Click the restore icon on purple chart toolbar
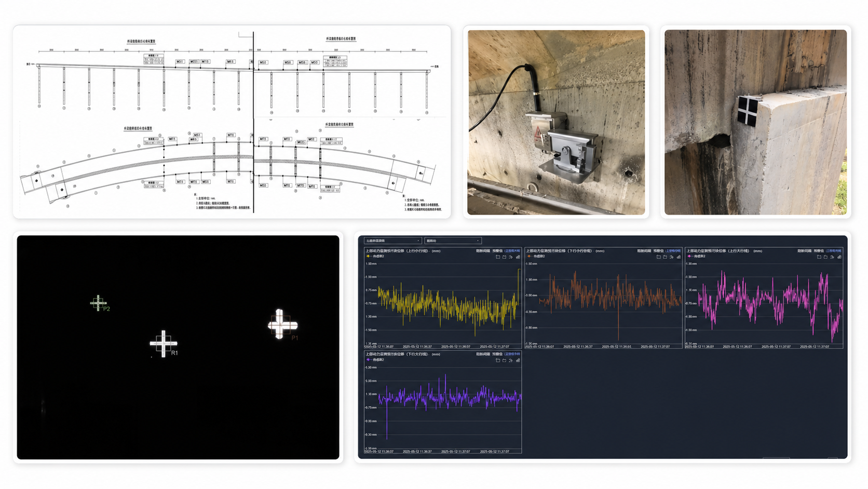 511,360
